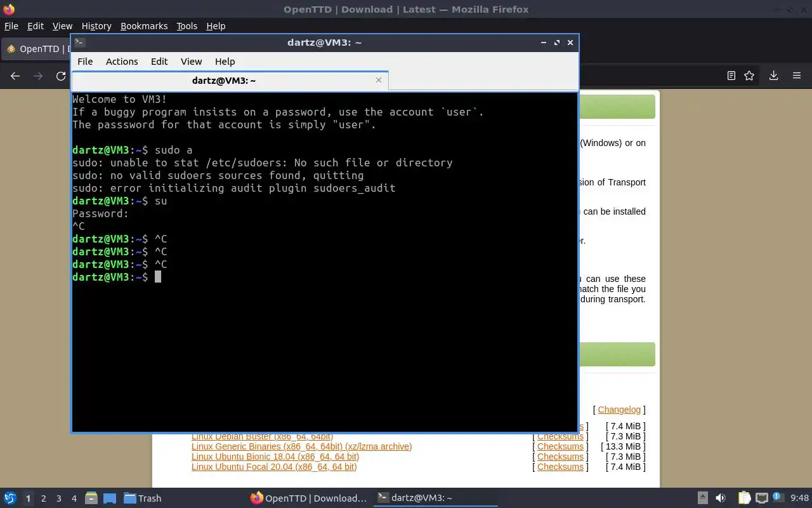Click the 'Welcome to VM3!' terminal line
Image resolution: width=812 pixels, height=508 pixels.
coord(120,99)
